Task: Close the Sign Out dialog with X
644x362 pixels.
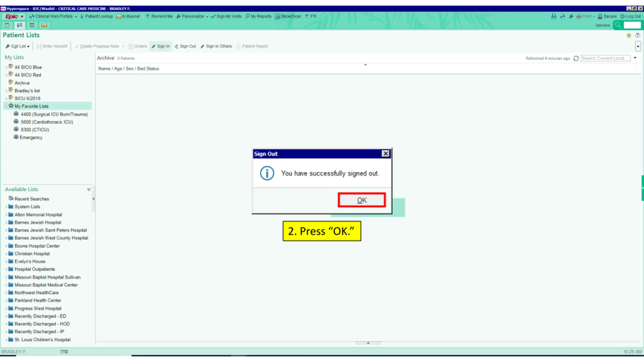Action: 385,154
